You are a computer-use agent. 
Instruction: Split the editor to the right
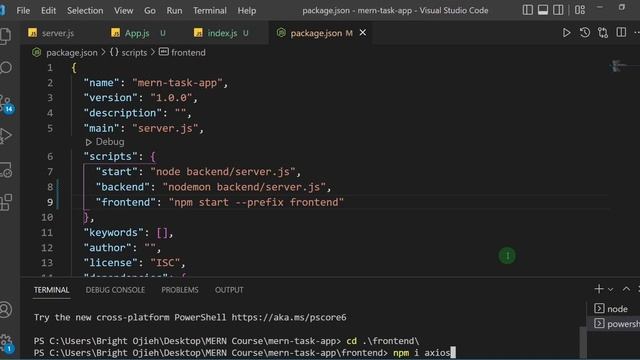(621, 33)
